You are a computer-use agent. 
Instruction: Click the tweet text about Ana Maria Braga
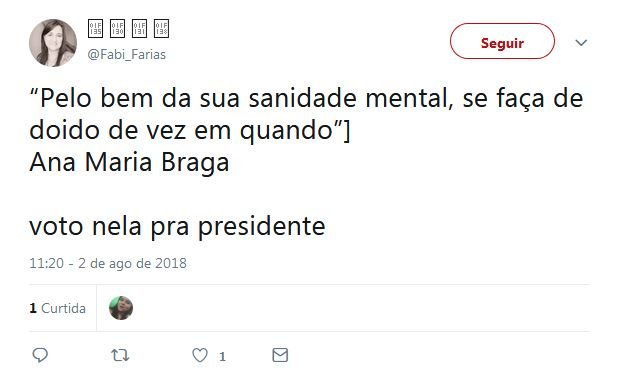(x=129, y=162)
